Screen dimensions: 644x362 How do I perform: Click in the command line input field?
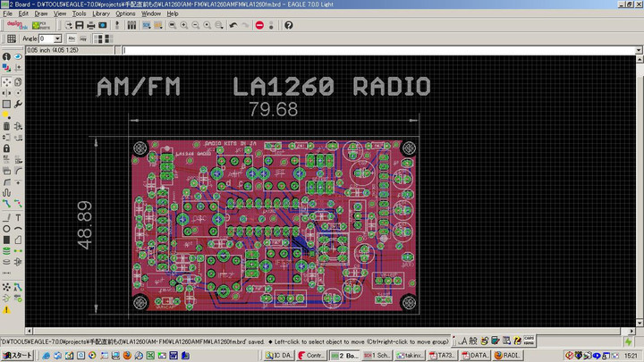coord(358,50)
